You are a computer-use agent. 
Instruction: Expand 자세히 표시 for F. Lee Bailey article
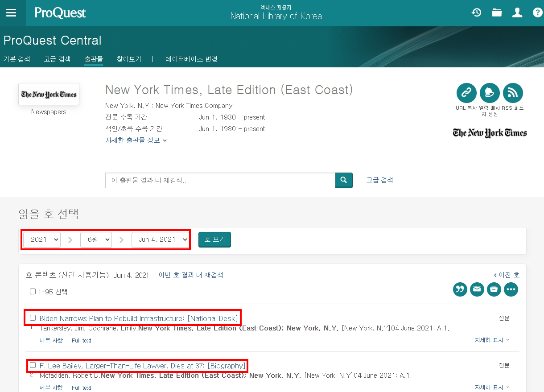click(x=492, y=387)
